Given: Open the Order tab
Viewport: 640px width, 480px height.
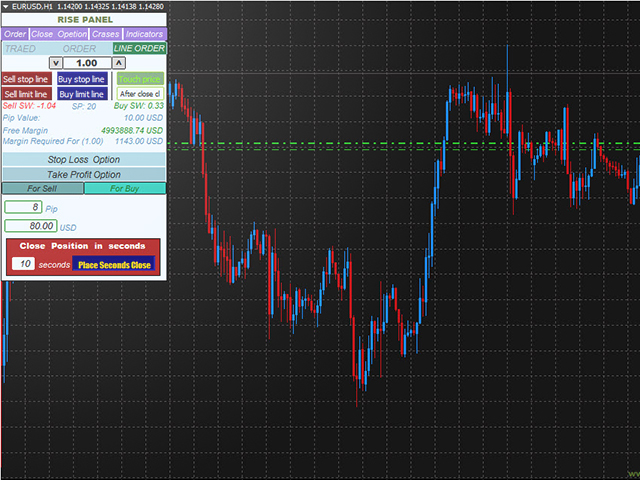Looking at the screenshot, I should click(x=15, y=34).
